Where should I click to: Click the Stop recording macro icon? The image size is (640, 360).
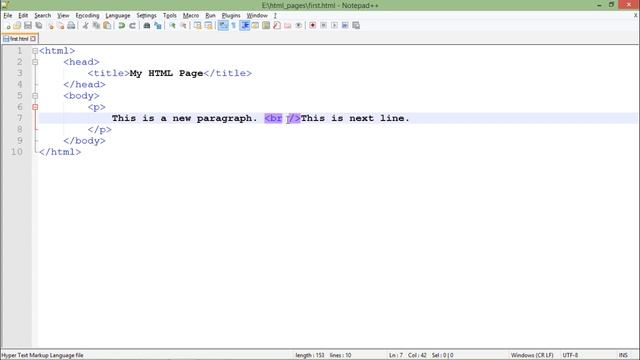323,26
